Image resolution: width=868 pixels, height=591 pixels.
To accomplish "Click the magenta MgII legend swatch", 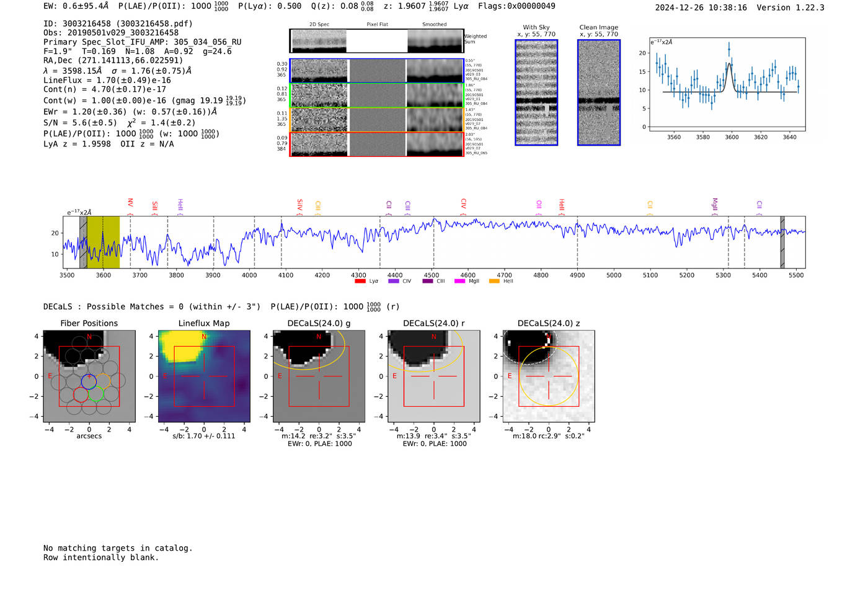I will (459, 282).
